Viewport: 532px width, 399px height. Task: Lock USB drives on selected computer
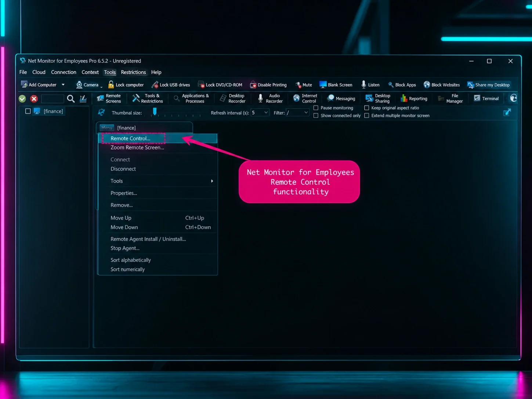click(171, 85)
